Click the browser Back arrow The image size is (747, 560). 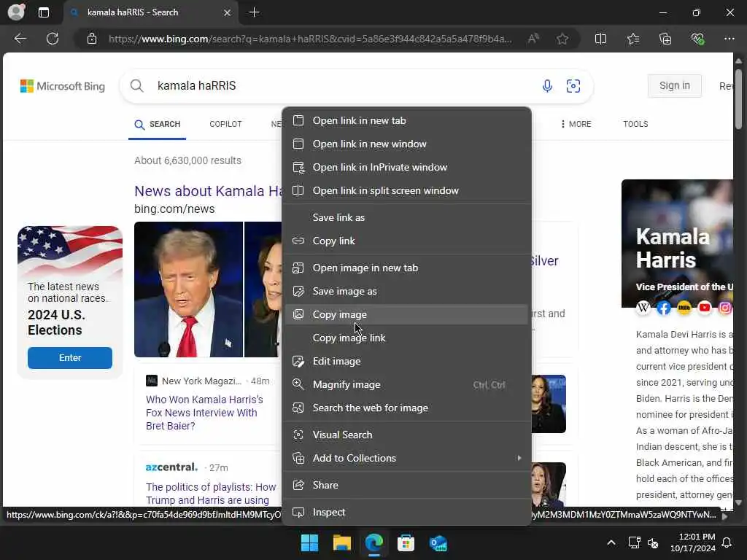[x=20, y=39]
